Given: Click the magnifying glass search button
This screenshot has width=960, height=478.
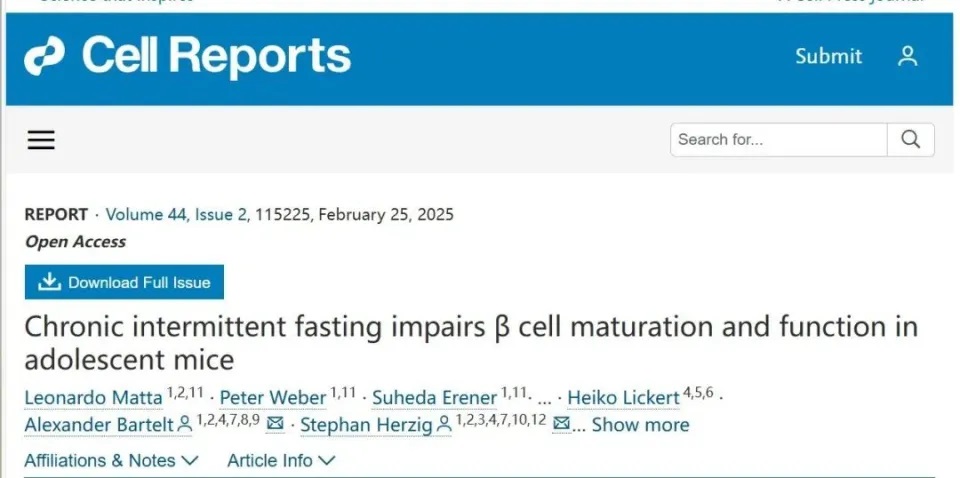Looking at the screenshot, I should coord(910,140).
